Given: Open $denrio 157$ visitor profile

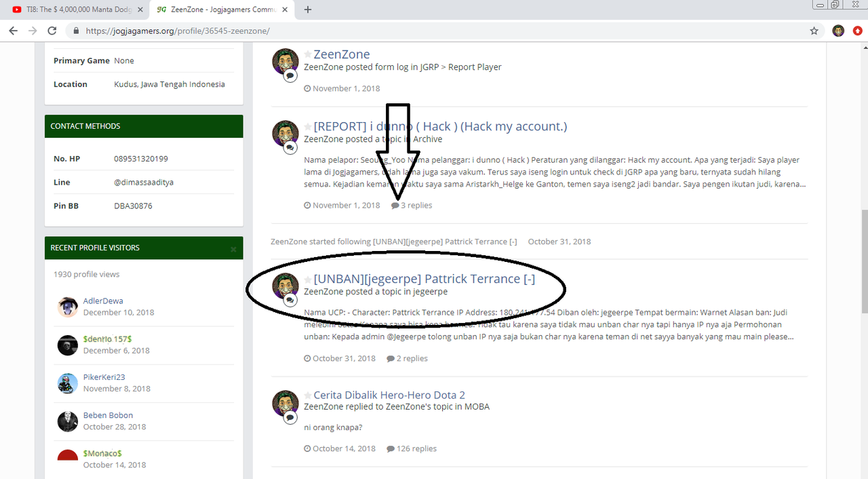Looking at the screenshot, I should click(108, 339).
